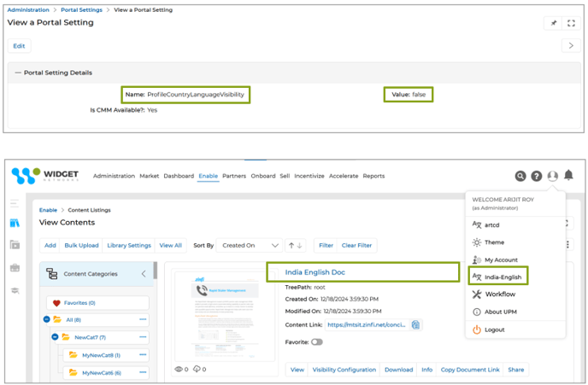Collapse the NewCat7 folder tree node
The height and width of the screenshot is (385, 588).
[x=56, y=337]
